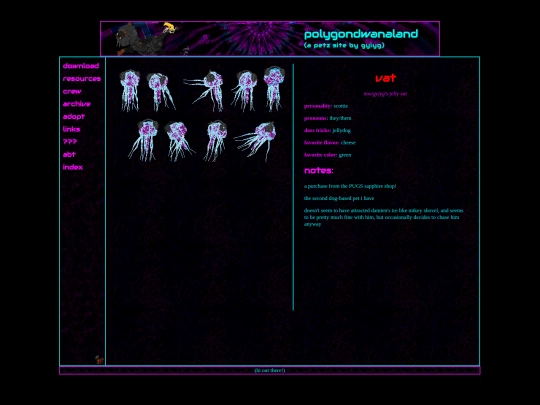Click "(a petz site by gyiyg)" banner subtitle
The height and width of the screenshot is (405, 540).
[344, 45]
